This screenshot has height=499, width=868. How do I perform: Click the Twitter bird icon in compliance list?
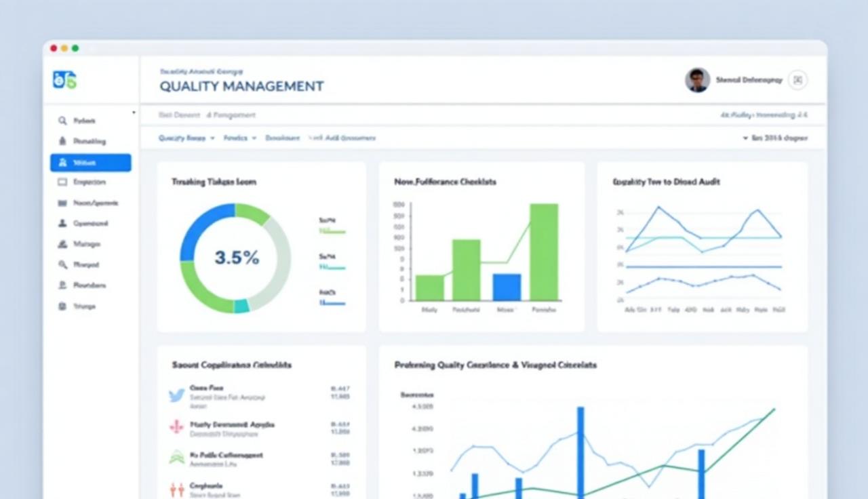coord(176,396)
